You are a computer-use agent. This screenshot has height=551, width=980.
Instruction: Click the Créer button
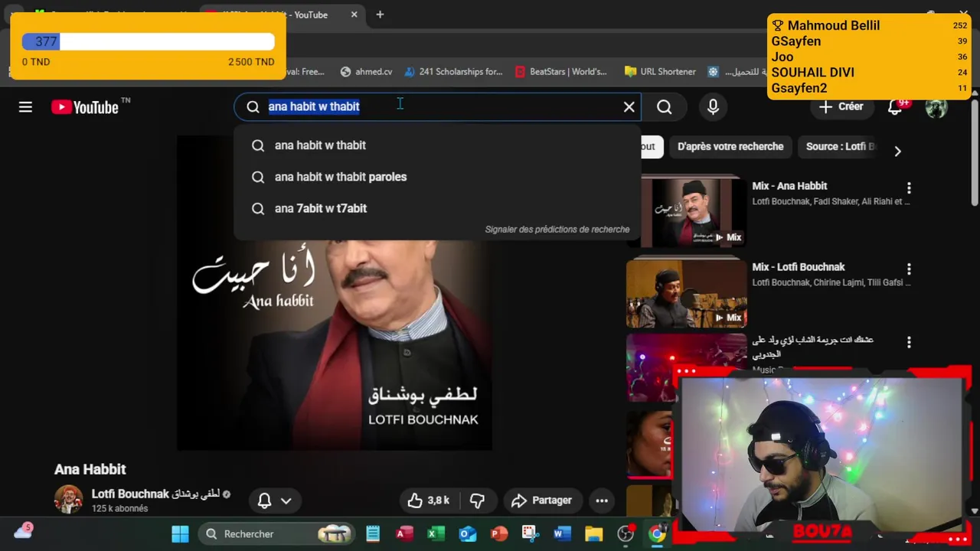coord(841,107)
